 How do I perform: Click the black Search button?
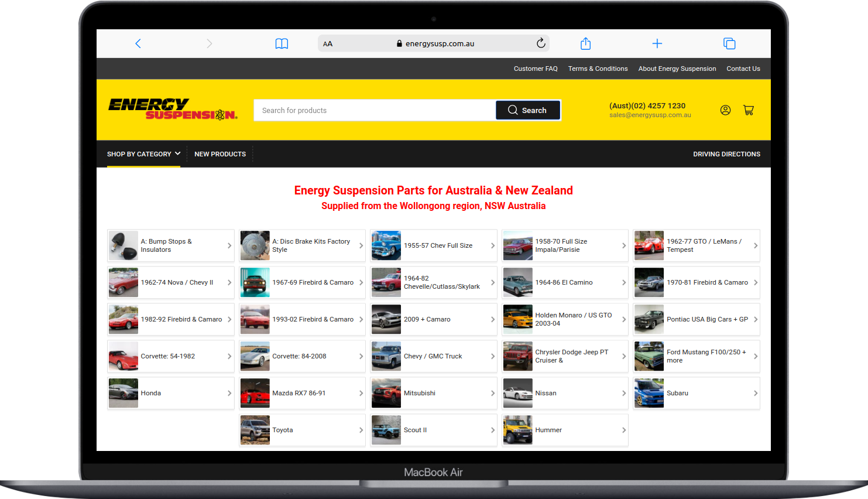pos(528,110)
